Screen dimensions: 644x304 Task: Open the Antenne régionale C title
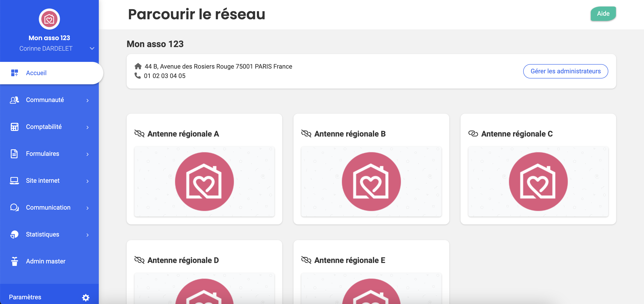[x=517, y=134]
